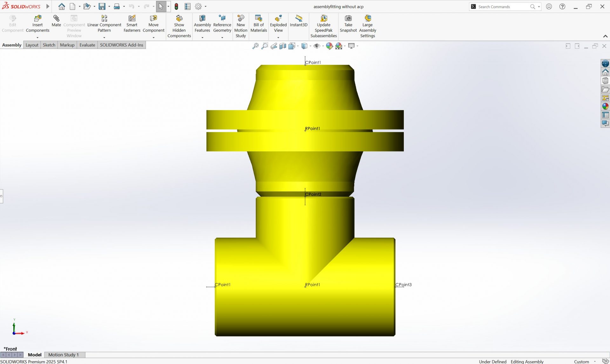Open the Design Library task pane

click(605, 80)
